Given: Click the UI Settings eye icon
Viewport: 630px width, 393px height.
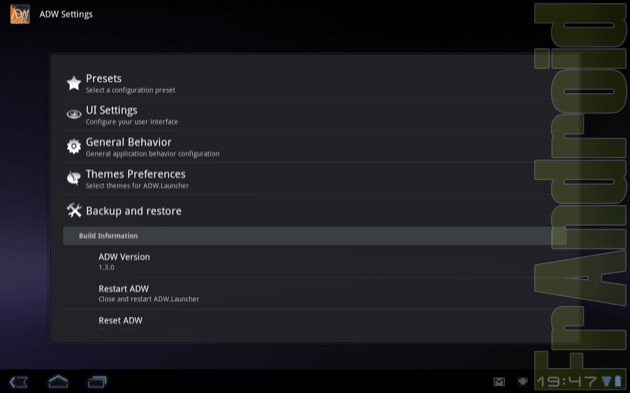Looking at the screenshot, I should (74, 115).
